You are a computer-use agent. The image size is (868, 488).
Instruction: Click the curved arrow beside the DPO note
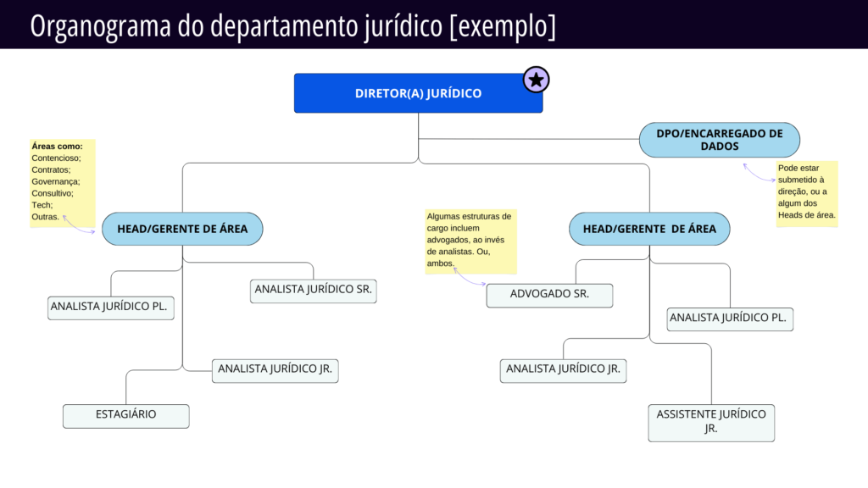(760, 172)
